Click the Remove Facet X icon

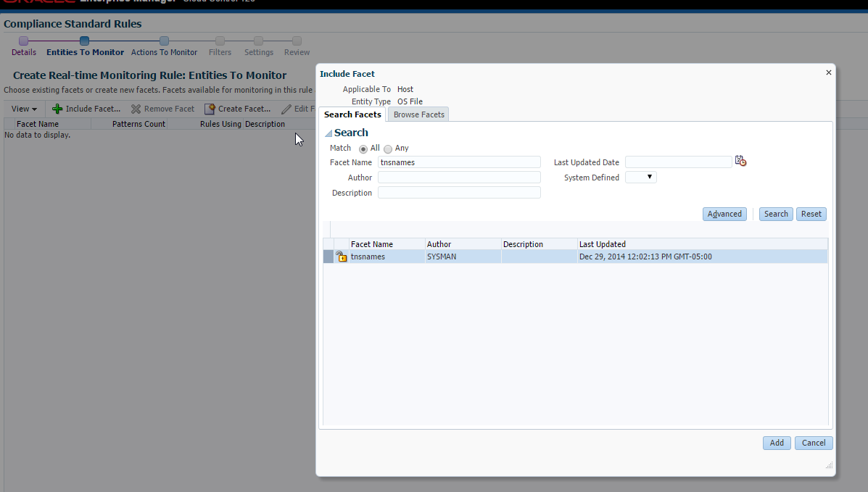coord(136,109)
